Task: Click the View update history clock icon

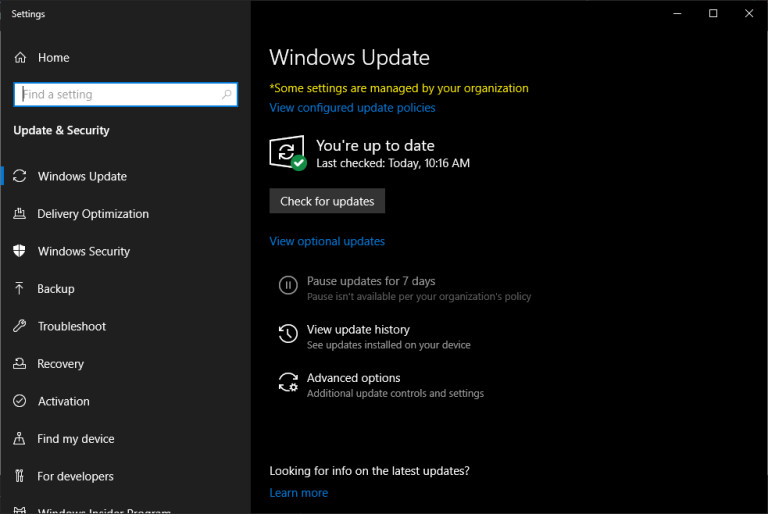Action: pyautogui.click(x=288, y=335)
